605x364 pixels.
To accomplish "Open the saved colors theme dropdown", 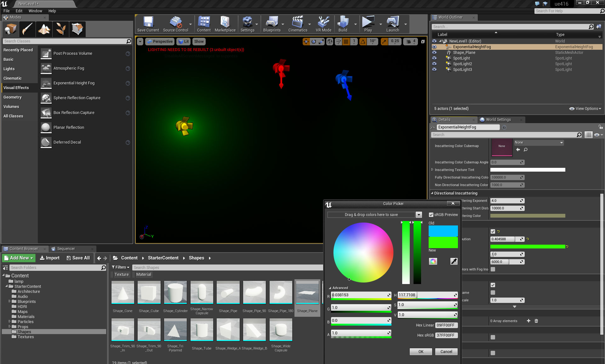I will (419, 215).
